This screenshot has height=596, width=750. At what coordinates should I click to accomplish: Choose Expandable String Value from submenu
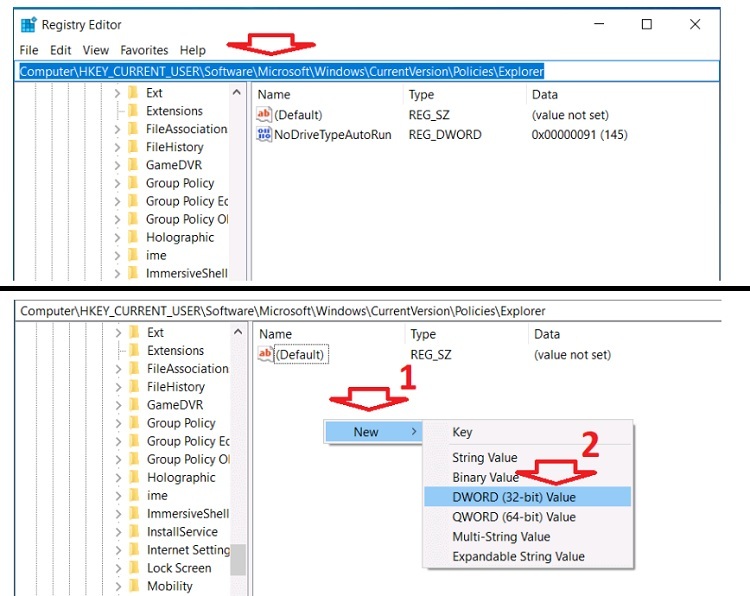[528, 557]
